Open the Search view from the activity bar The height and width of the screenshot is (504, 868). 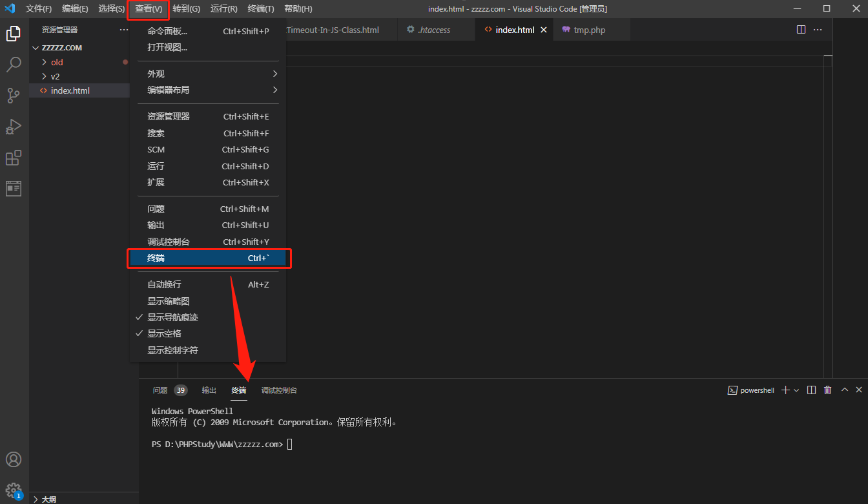[14, 64]
